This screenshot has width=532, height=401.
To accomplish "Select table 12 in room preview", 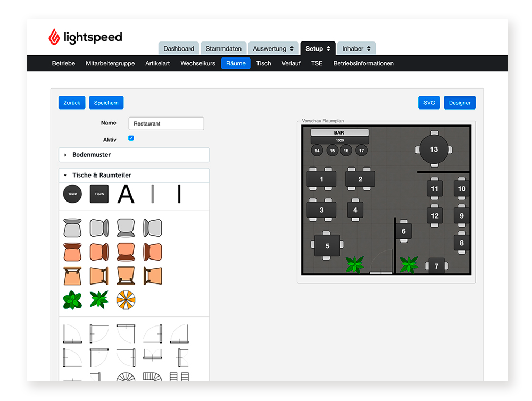I will point(435,216).
